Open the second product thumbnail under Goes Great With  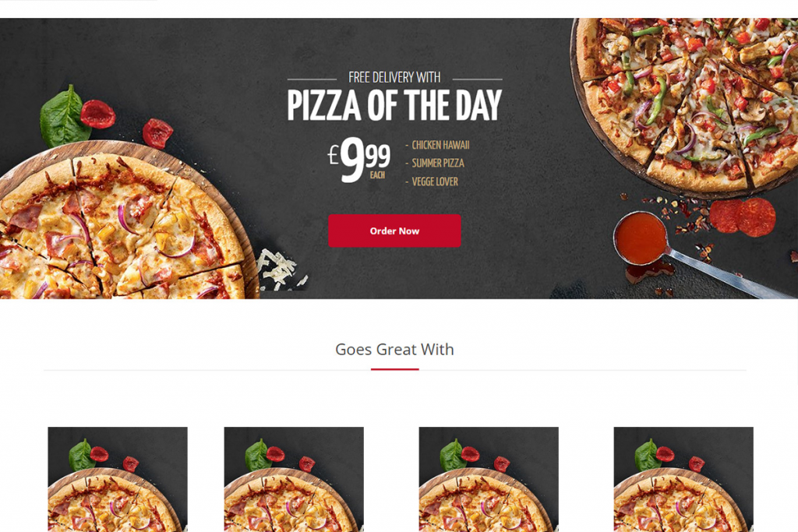[x=294, y=479]
